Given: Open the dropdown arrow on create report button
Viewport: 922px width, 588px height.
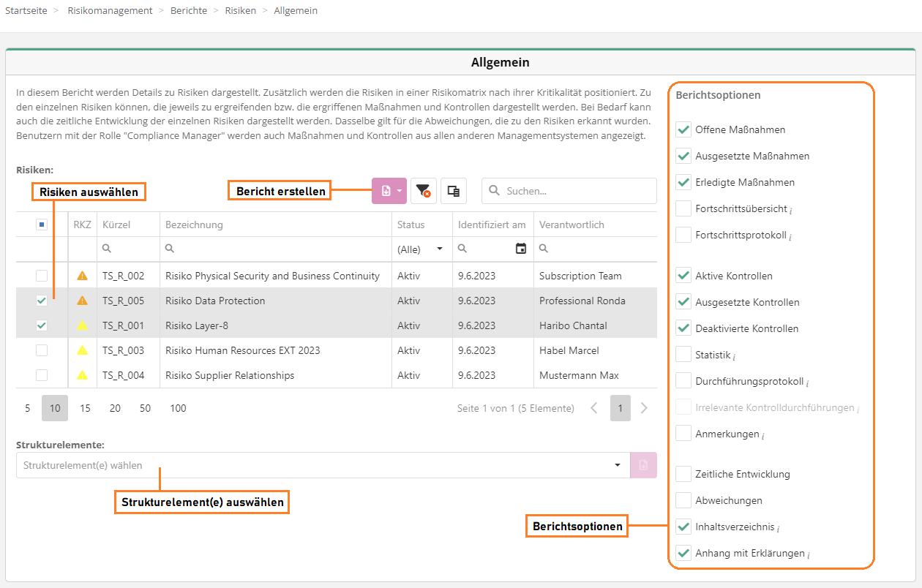Looking at the screenshot, I should [400, 191].
